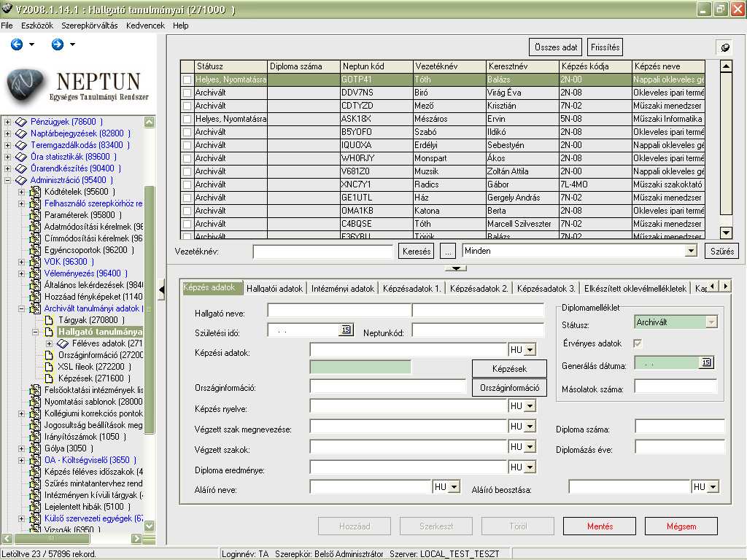Image resolution: width=747 pixels, height=560 pixels.
Task: Click the Tárgyak (270800) page icon
Action: (x=49, y=320)
